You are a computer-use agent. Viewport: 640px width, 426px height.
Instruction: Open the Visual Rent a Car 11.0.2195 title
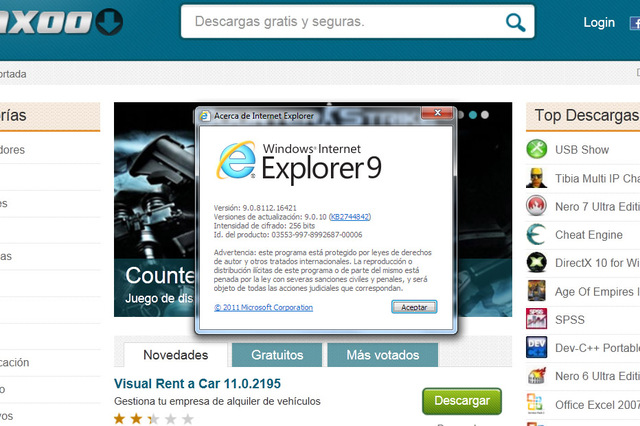point(196,383)
